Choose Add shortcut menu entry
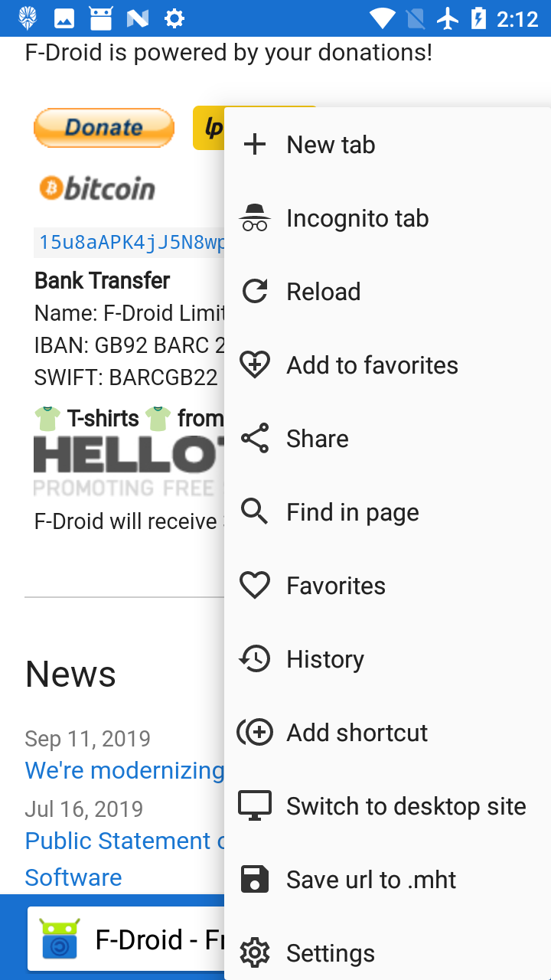The height and width of the screenshot is (980, 551). pos(357,733)
